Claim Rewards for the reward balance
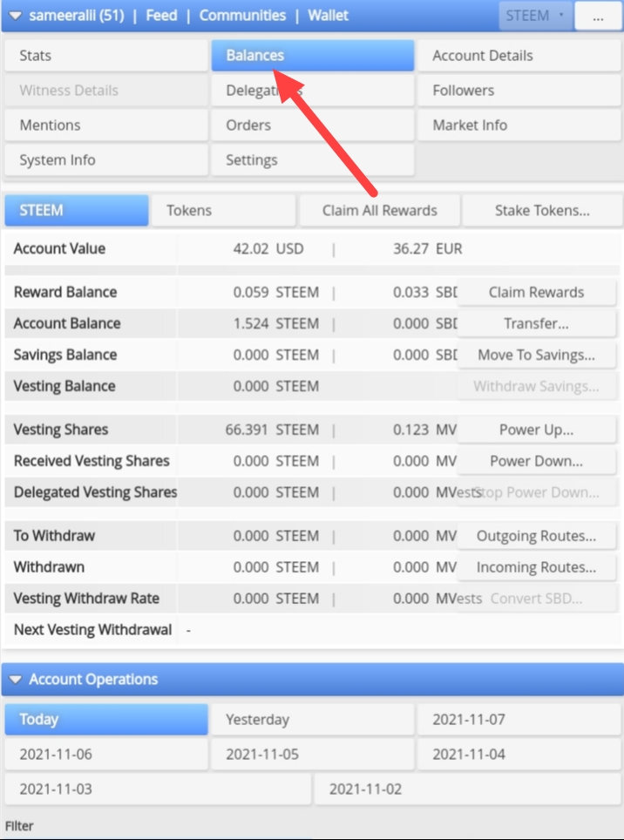Image resolution: width=624 pixels, height=840 pixels. pyautogui.click(x=536, y=292)
